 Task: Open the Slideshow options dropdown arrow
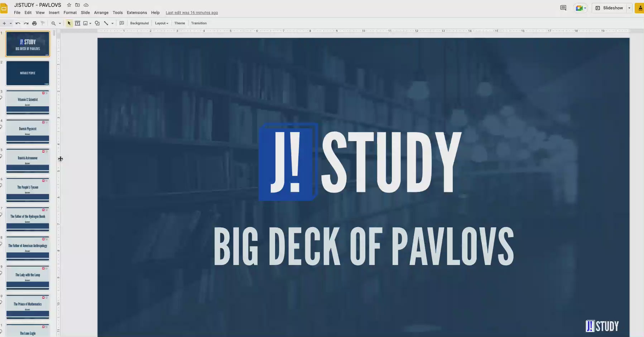[629, 8]
